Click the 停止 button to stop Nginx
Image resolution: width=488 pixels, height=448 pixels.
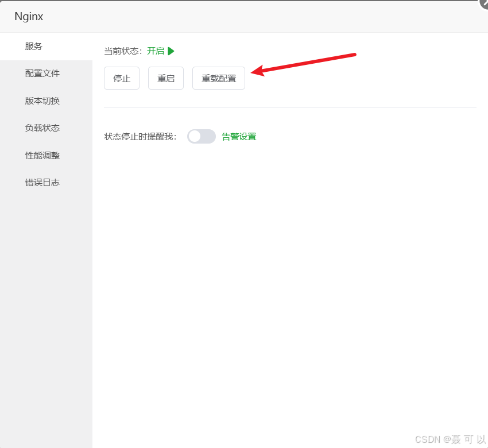(122, 78)
